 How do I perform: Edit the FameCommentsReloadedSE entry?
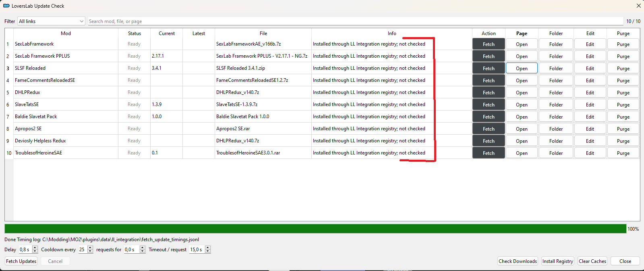tap(590, 81)
